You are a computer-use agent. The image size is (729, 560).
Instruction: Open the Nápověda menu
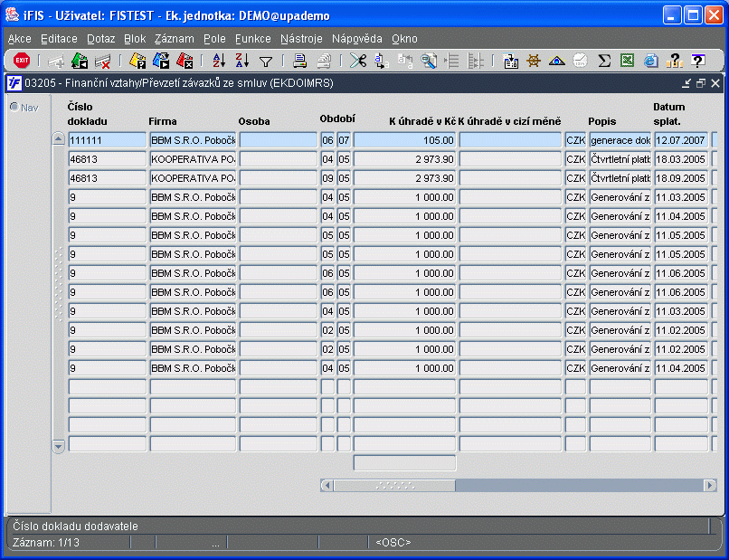[357, 39]
